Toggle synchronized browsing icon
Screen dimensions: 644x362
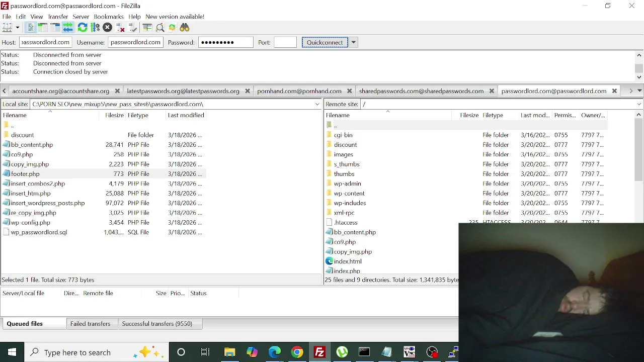pyautogui.click(x=172, y=28)
